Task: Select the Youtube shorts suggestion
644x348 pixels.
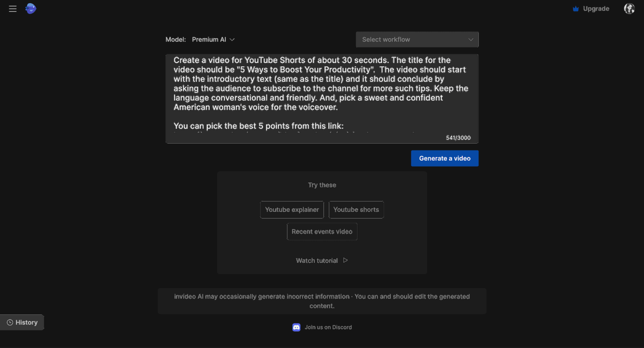Action: (356, 209)
